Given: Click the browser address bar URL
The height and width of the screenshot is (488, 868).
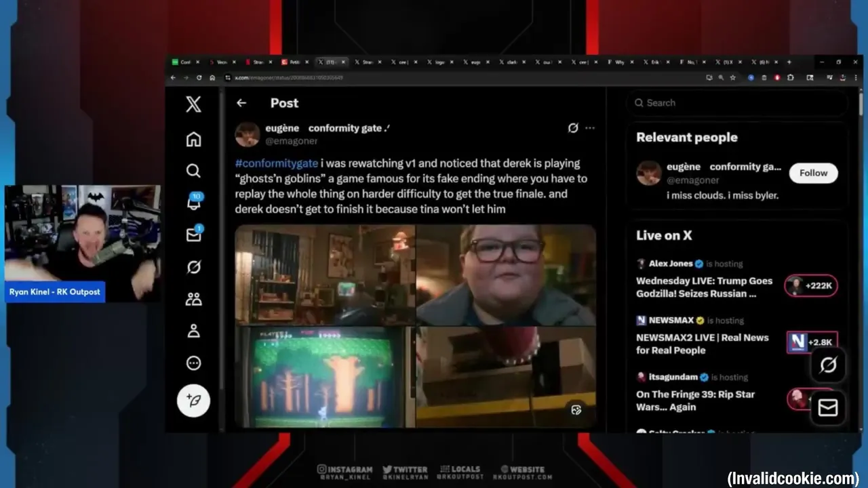Looking at the screenshot, I should [x=290, y=78].
